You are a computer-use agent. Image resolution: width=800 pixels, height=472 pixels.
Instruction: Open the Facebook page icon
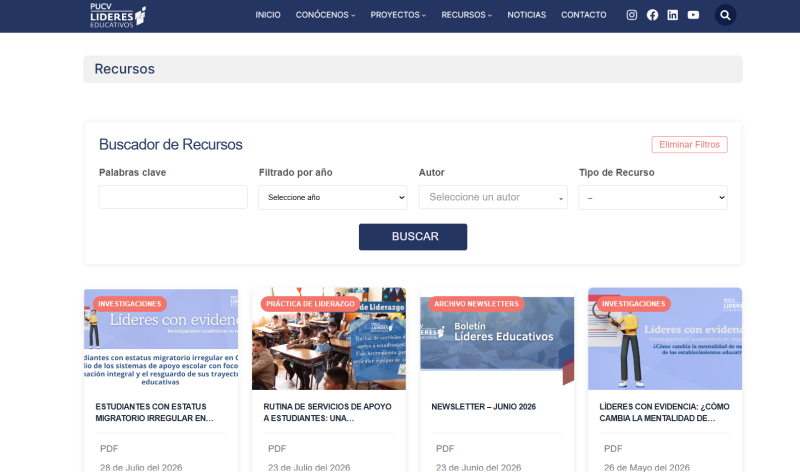[x=652, y=15]
